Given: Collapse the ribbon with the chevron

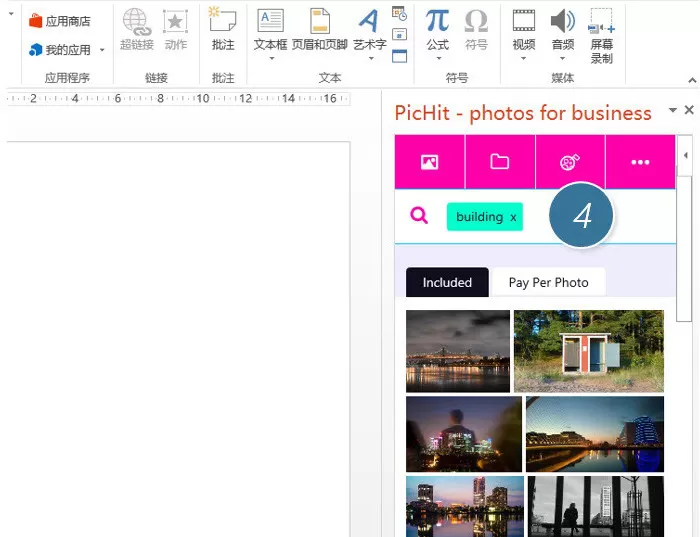Looking at the screenshot, I should pyautogui.click(x=692, y=80).
